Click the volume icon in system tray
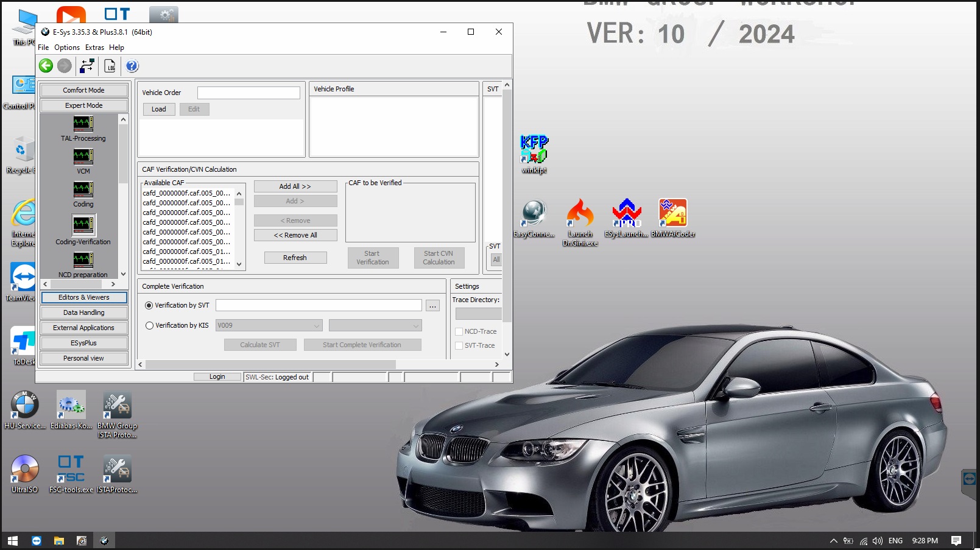Image resolution: width=980 pixels, height=550 pixels. (x=878, y=541)
